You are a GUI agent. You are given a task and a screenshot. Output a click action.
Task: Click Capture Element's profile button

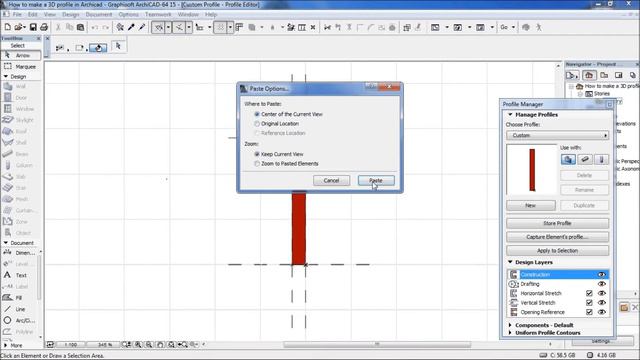point(558,237)
